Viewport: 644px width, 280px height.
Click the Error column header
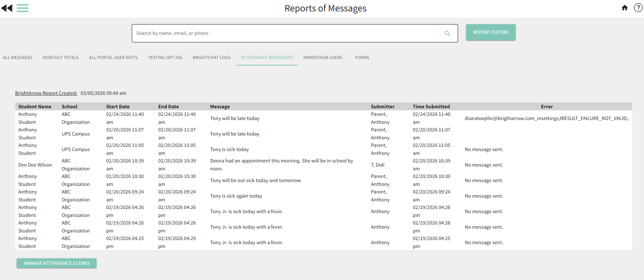click(547, 107)
